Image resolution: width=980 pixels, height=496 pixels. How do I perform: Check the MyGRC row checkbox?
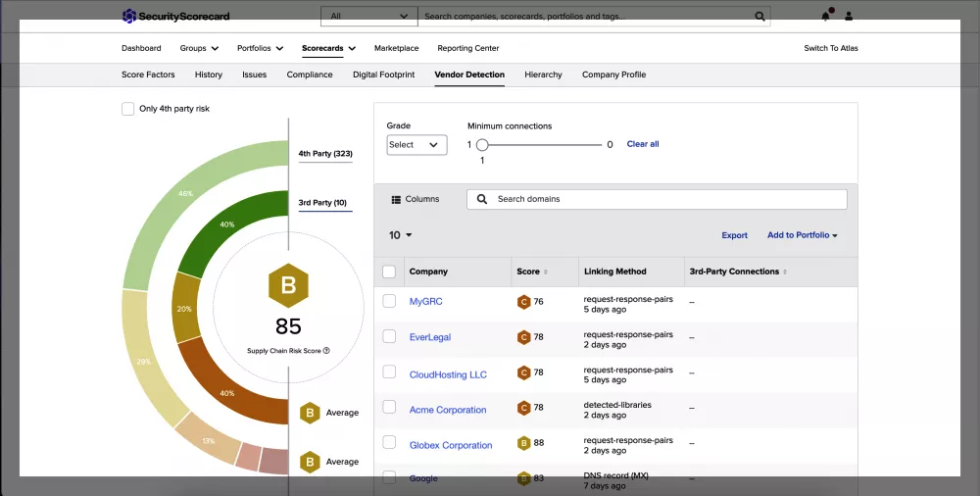(x=389, y=301)
